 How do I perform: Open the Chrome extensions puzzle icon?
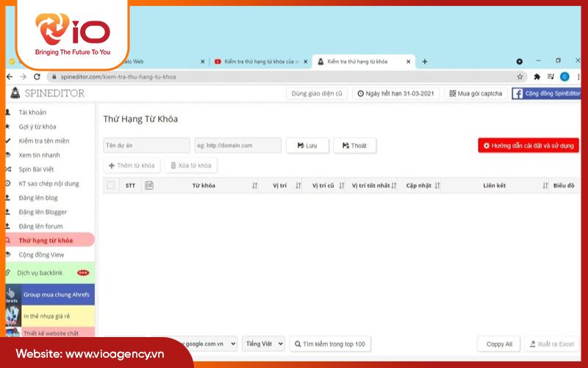(537, 77)
